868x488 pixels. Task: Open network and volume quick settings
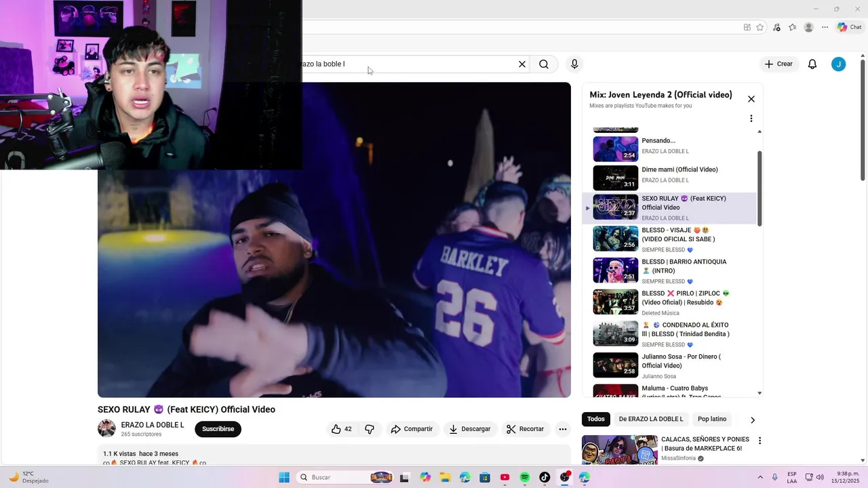pyautogui.click(x=814, y=477)
